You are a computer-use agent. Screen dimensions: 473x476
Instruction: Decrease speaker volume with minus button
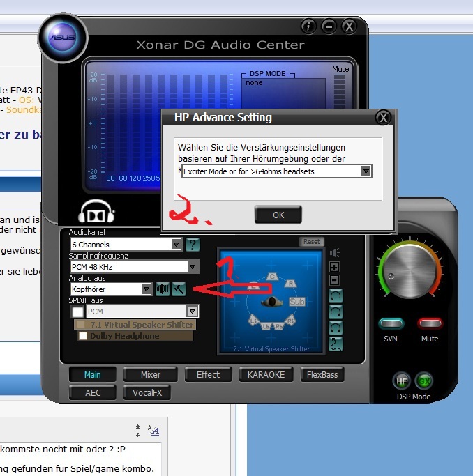pos(334,280)
